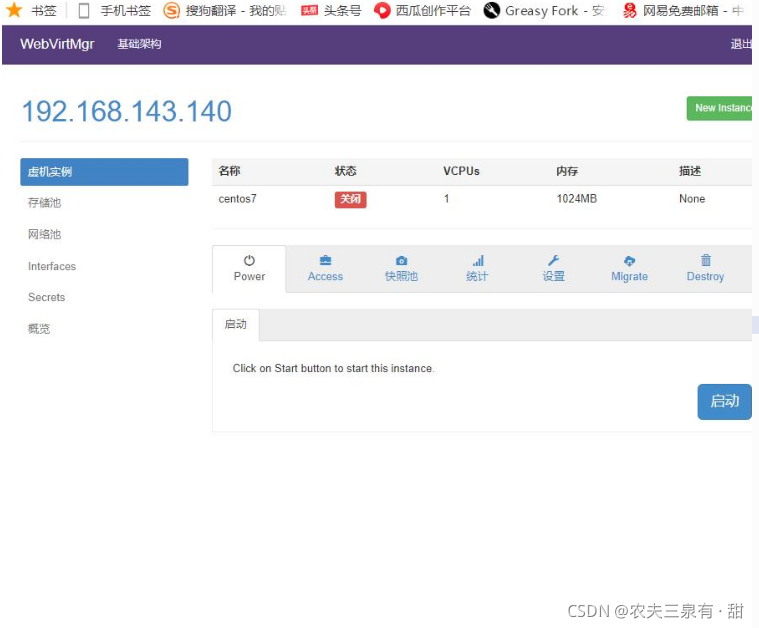
Task: Click the Migrate cloud icon
Action: coord(629,260)
